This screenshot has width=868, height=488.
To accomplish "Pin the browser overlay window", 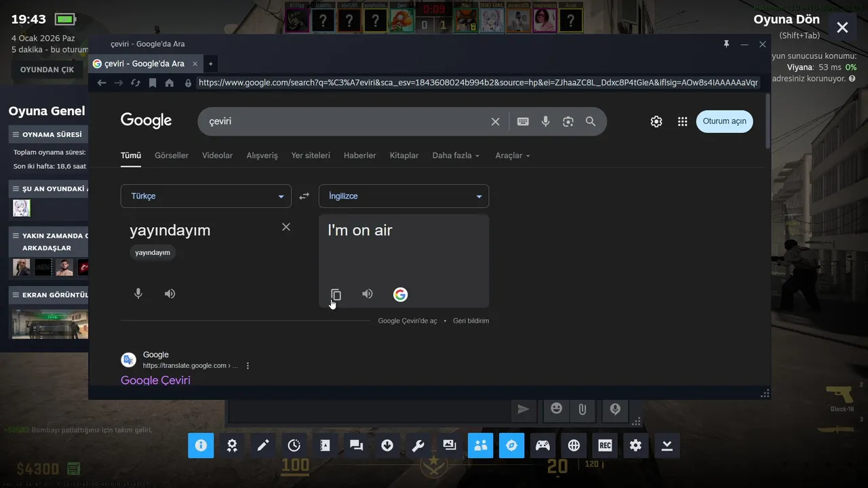I will (726, 44).
